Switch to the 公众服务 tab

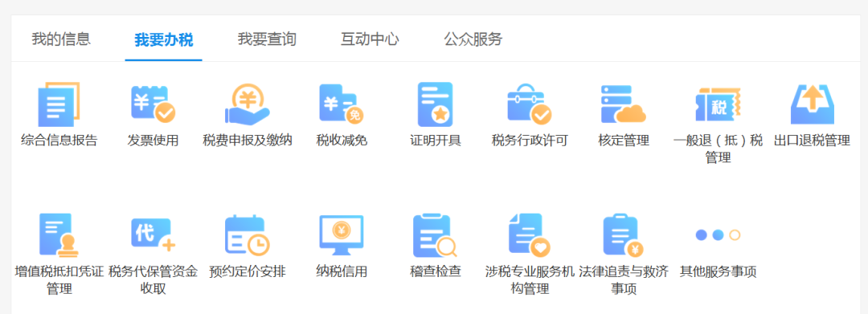(x=473, y=39)
